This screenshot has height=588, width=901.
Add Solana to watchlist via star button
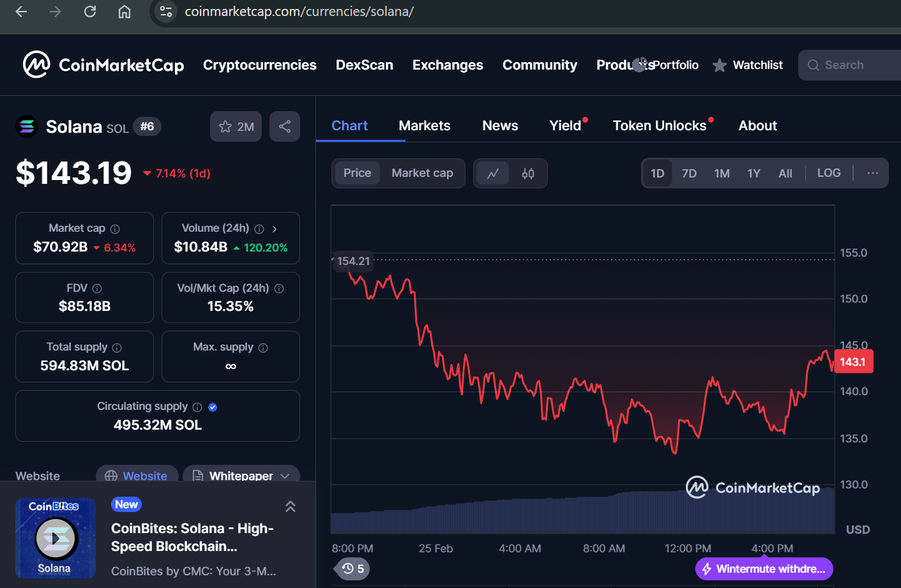pos(236,126)
